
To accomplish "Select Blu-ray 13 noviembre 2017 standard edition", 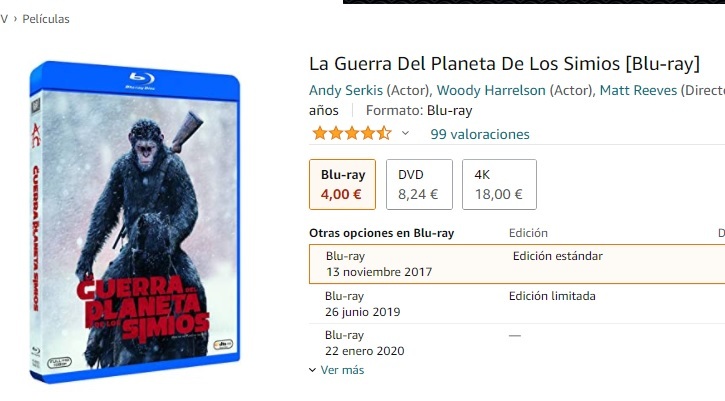I will coord(517,264).
